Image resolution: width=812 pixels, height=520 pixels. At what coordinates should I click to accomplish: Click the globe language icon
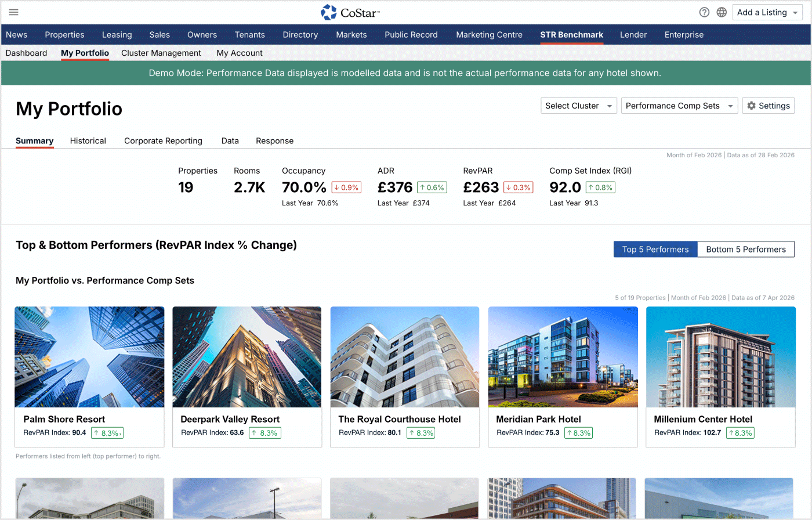(722, 12)
